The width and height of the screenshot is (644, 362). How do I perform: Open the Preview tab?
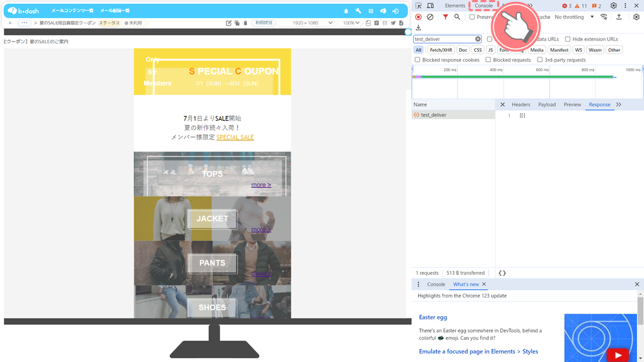coord(572,105)
